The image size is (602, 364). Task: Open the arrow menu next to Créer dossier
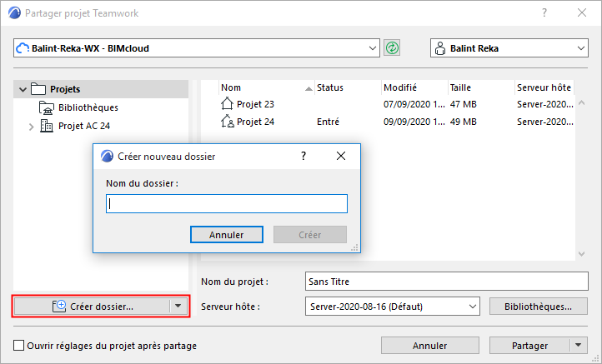tap(178, 306)
